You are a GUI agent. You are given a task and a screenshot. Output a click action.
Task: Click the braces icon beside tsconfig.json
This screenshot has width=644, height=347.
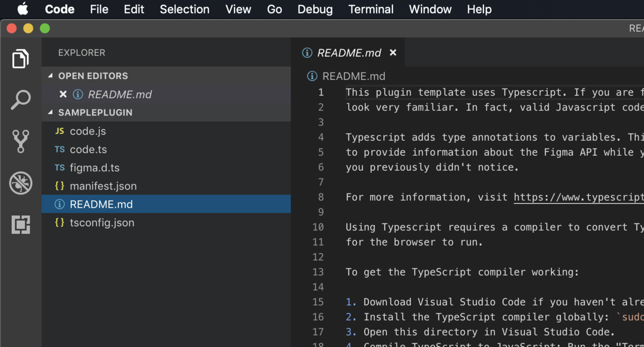[60, 222]
